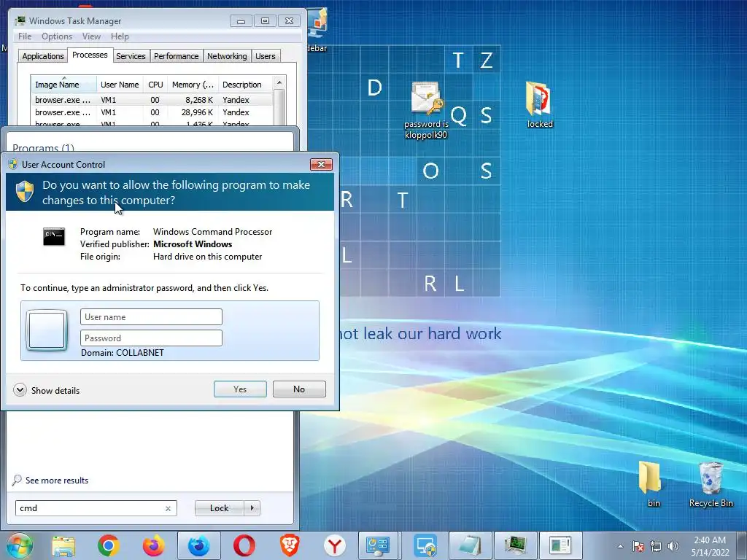Open the Help menu in Task Manager

(120, 36)
